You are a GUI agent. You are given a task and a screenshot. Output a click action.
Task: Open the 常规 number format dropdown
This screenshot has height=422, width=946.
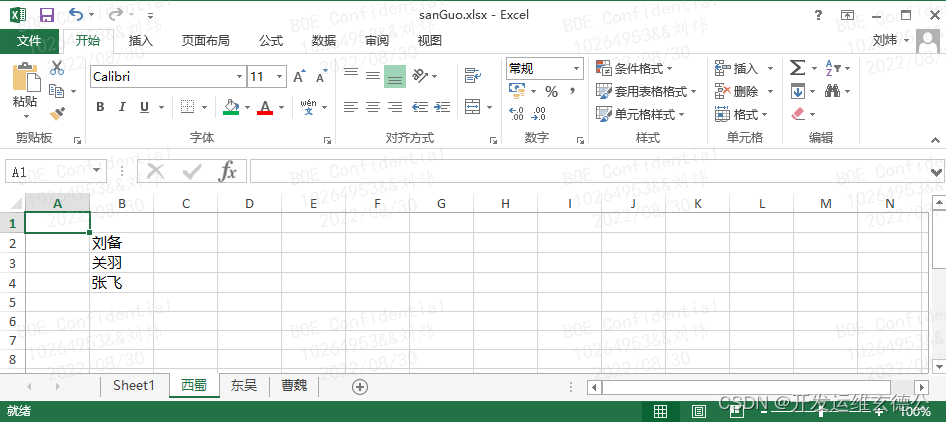pyautogui.click(x=577, y=69)
